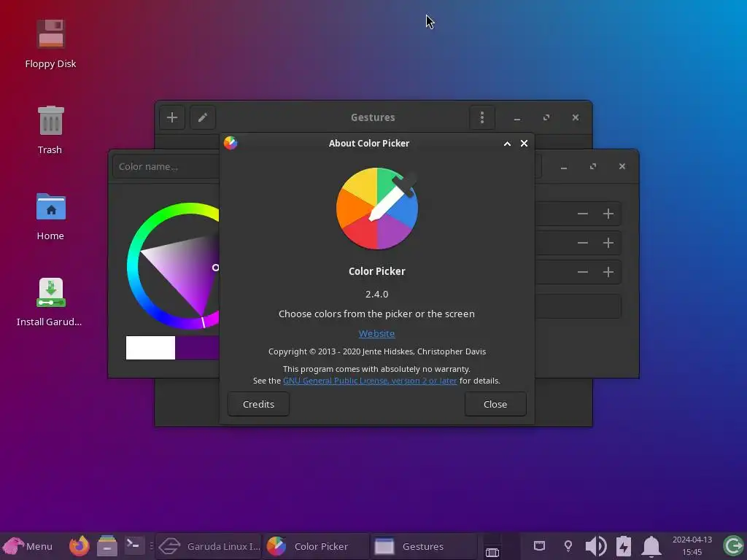Screen dimensions: 747x560
Task: Select the dark purple color swatch
Action: coord(197,348)
